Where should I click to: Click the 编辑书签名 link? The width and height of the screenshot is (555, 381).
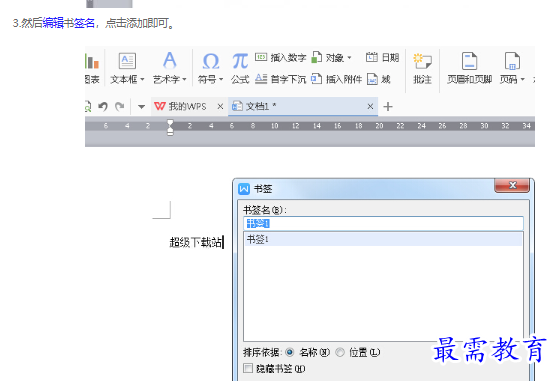tap(68, 23)
